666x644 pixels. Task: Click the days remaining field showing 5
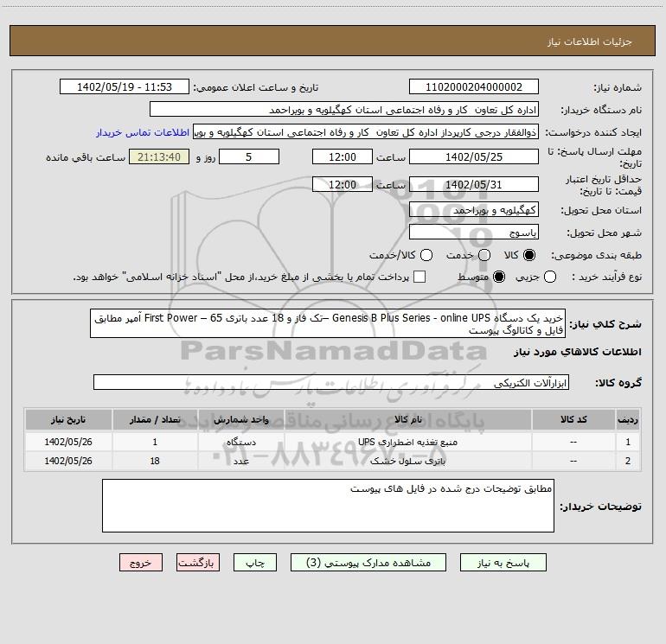pos(249,156)
